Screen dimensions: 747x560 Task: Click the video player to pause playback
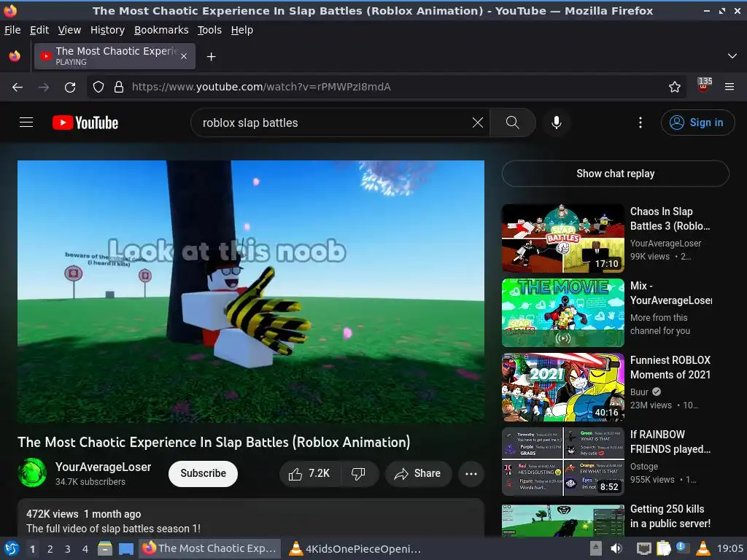251,292
